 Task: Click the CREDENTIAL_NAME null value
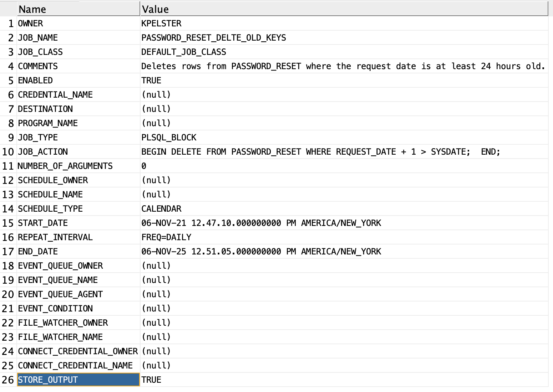coord(156,94)
